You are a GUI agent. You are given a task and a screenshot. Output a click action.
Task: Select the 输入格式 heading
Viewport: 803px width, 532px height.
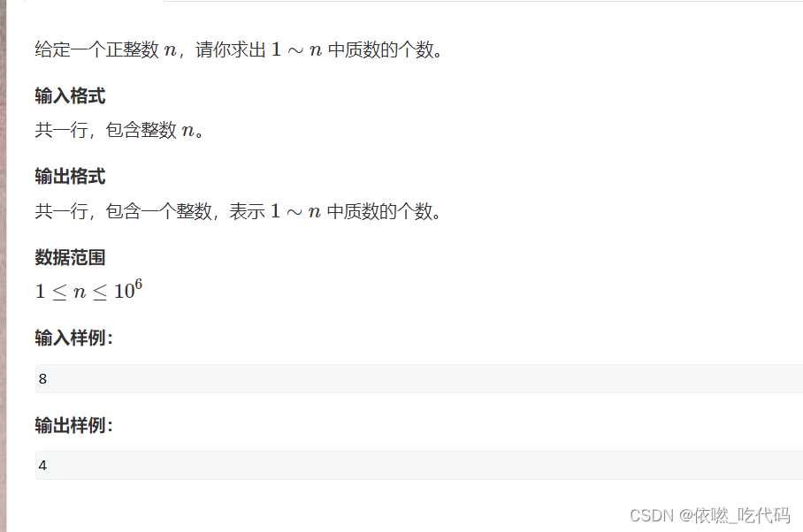(x=70, y=95)
